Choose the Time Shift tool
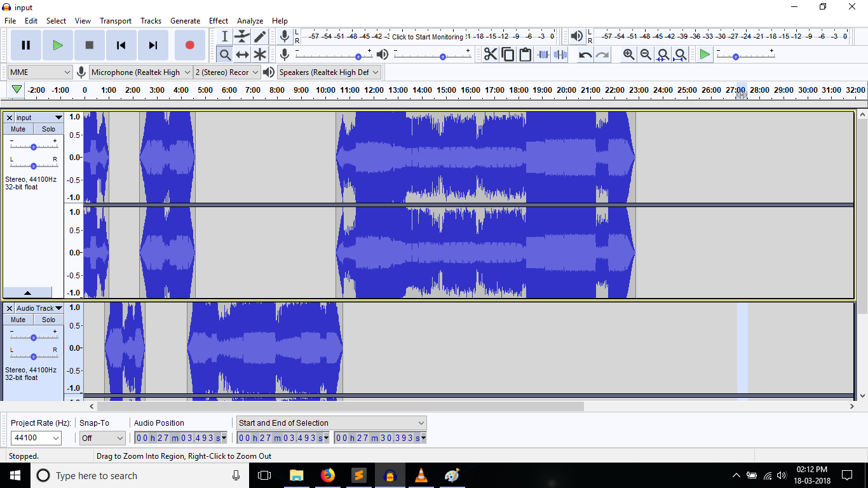Screen dimensions: 868x488 click(x=242, y=55)
